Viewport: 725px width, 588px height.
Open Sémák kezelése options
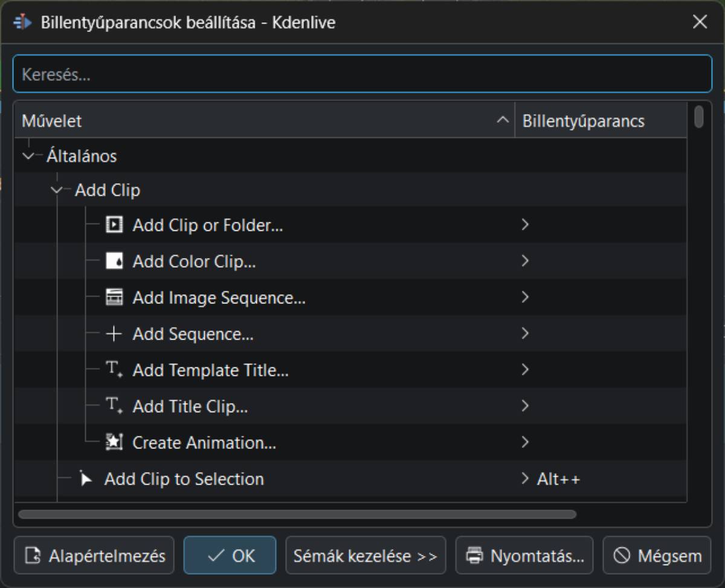[366, 555]
